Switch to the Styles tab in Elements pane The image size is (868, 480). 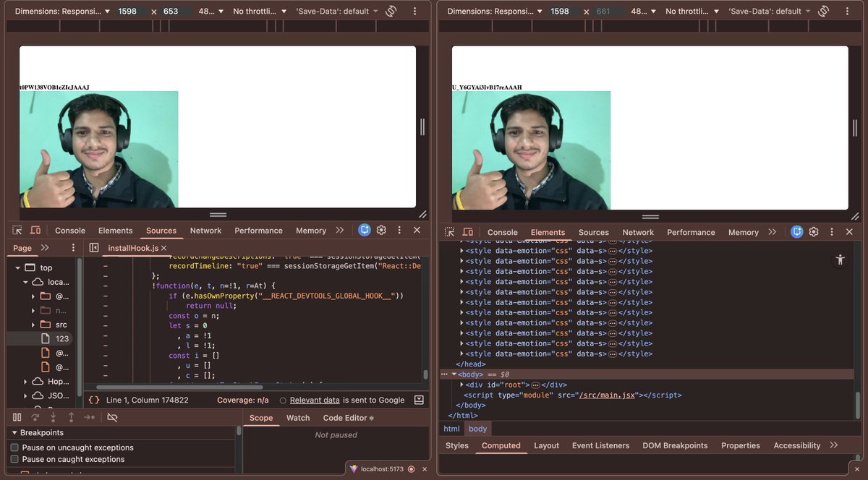coord(457,445)
